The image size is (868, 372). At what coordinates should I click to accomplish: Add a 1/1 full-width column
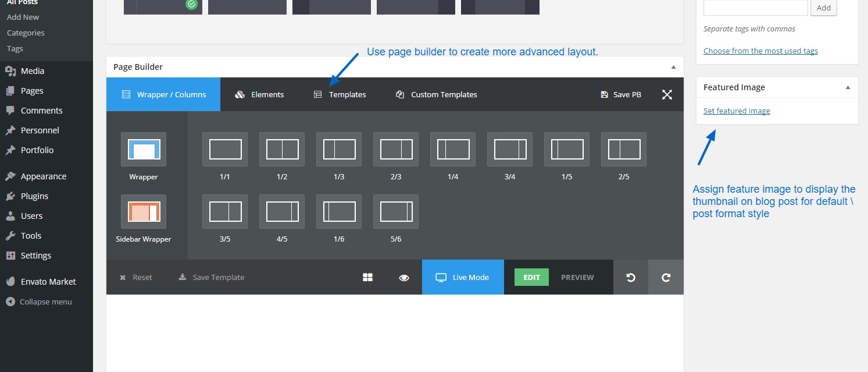coord(225,150)
